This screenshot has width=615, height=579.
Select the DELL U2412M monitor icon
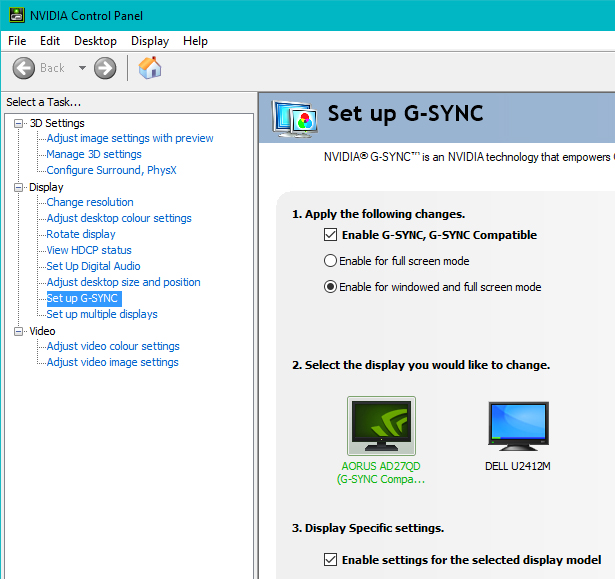(518, 426)
